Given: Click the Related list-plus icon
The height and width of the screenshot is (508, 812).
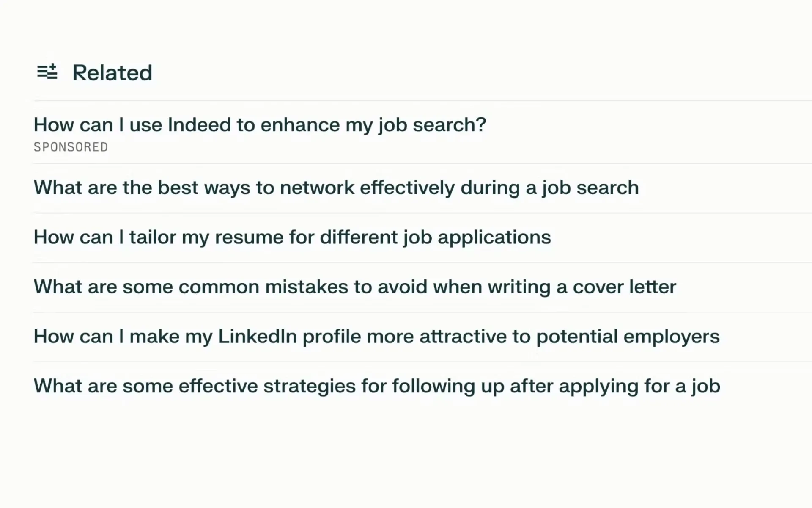Looking at the screenshot, I should tap(47, 72).
